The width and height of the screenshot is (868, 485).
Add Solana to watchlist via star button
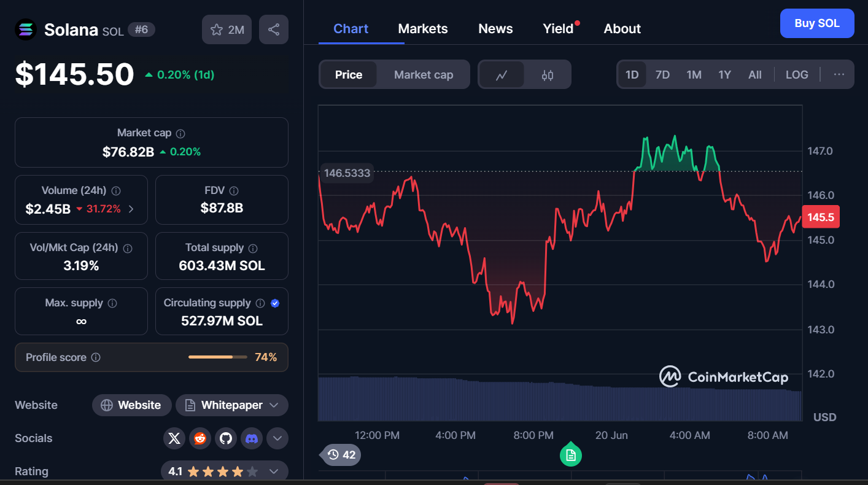click(227, 29)
